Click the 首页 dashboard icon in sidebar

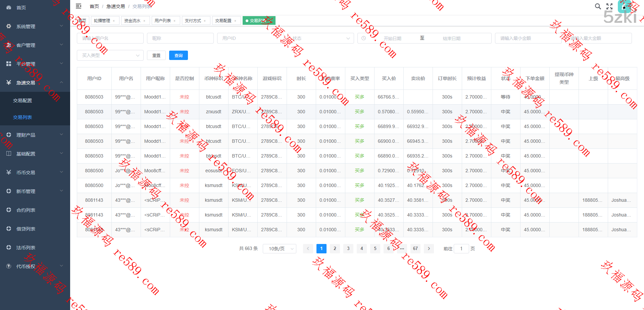pos(9,7)
